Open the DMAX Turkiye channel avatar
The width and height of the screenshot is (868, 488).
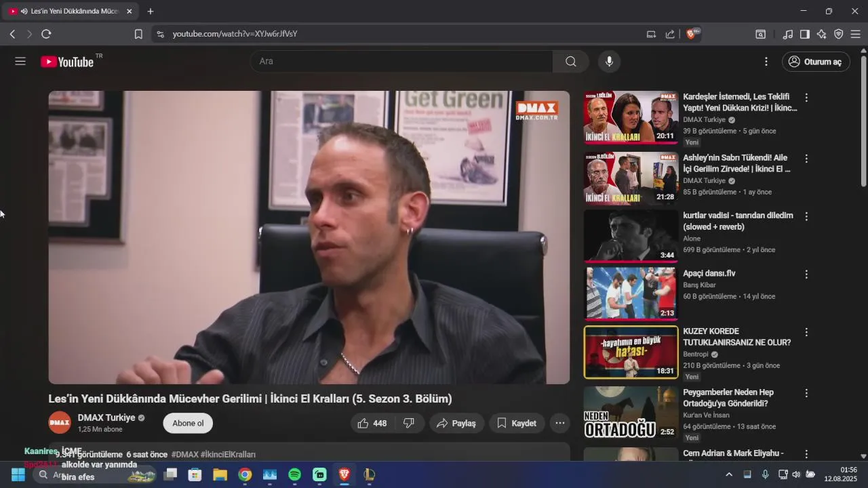coord(60,423)
